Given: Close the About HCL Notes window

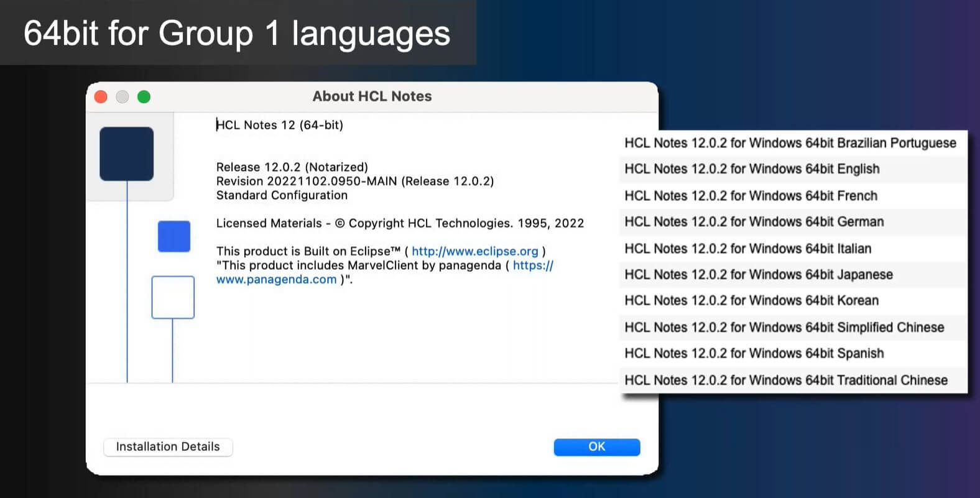Looking at the screenshot, I should 101,96.
